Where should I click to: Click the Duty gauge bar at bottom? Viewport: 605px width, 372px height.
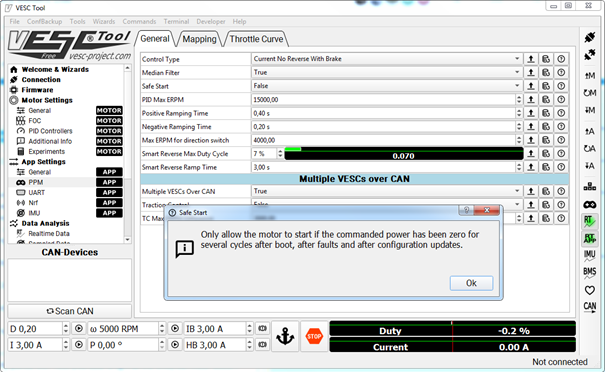coord(453,329)
